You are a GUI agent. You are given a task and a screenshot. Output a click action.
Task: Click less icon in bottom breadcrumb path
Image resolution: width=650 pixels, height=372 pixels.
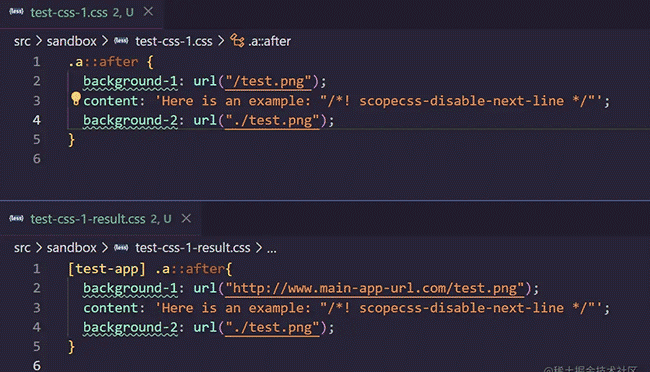tap(121, 248)
